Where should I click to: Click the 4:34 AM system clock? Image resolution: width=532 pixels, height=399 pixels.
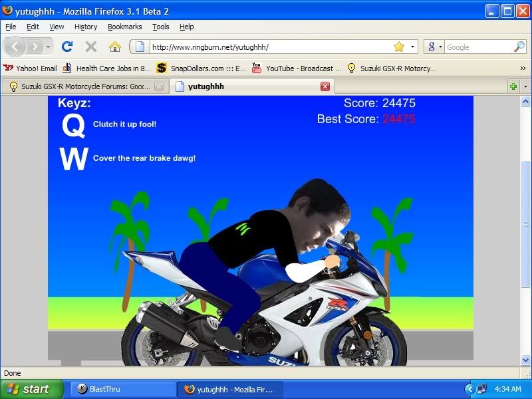tap(508, 389)
